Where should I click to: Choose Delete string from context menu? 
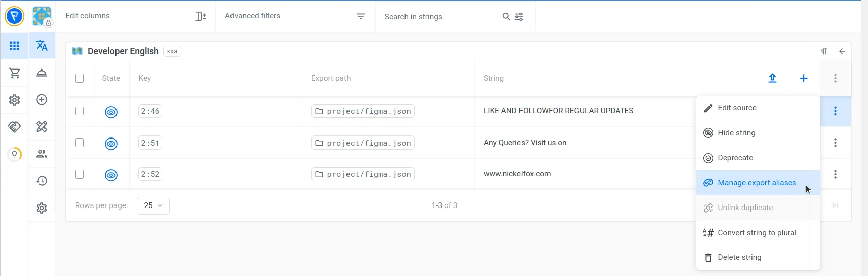tap(739, 257)
